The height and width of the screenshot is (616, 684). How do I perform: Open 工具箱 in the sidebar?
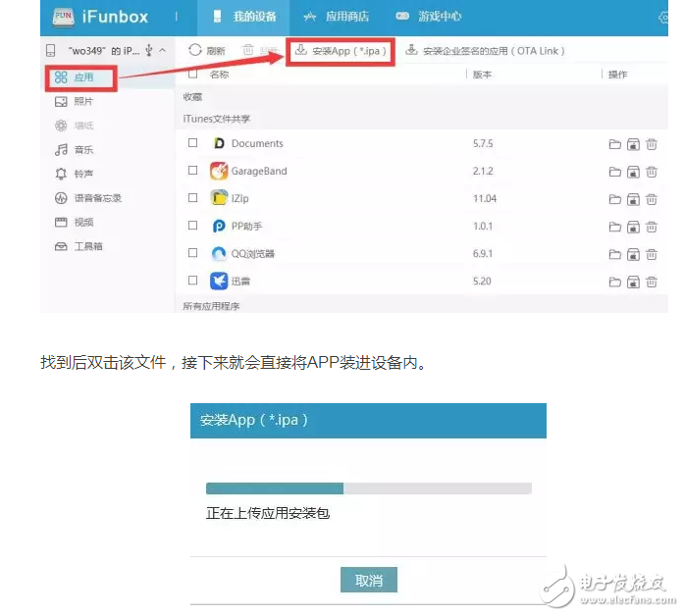[79, 246]
